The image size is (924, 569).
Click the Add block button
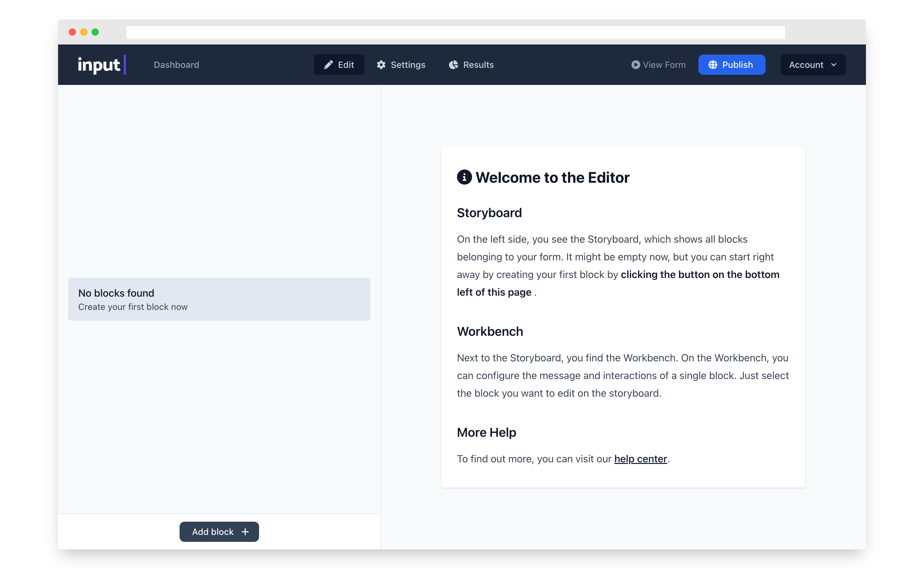point(213,532)
